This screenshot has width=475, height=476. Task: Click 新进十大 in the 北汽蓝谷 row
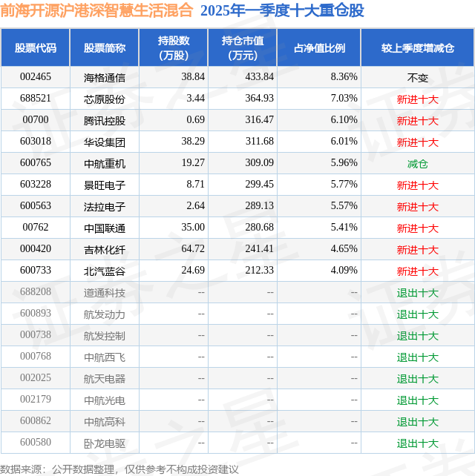coord(418,271)
